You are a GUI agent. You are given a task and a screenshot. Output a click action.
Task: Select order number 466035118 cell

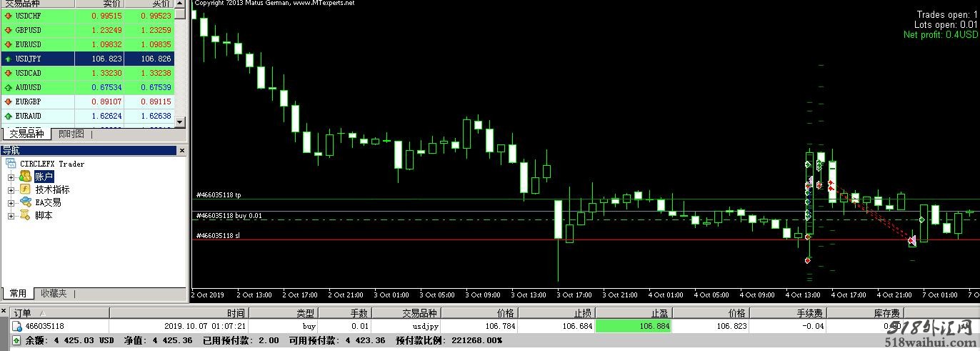point(44,326)
